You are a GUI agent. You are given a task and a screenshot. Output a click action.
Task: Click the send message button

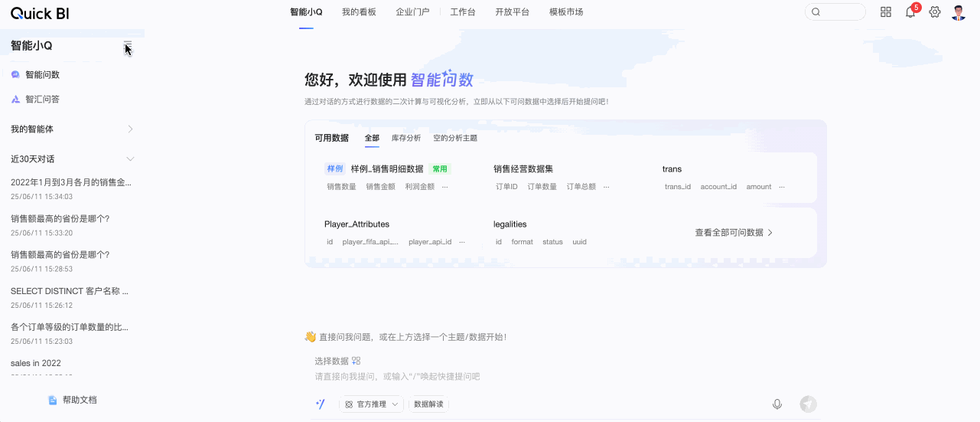click(x=808, y=404)
